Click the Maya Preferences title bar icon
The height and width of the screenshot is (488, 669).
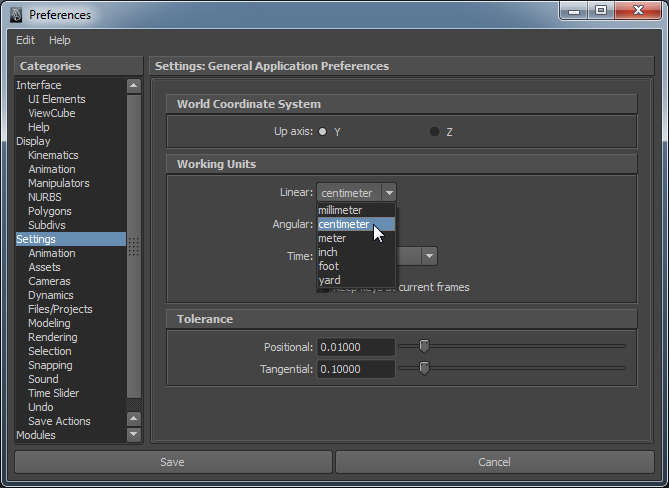click(x=15, y=14)
